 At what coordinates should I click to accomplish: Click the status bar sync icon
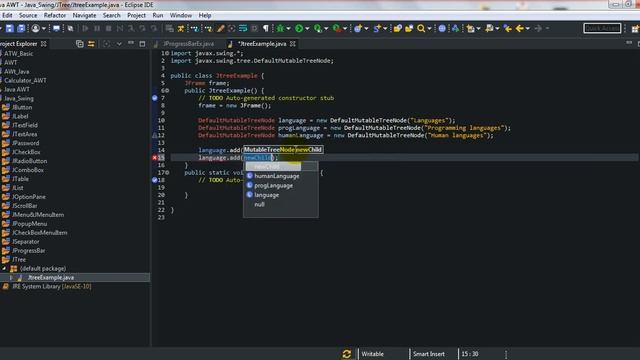347,354
